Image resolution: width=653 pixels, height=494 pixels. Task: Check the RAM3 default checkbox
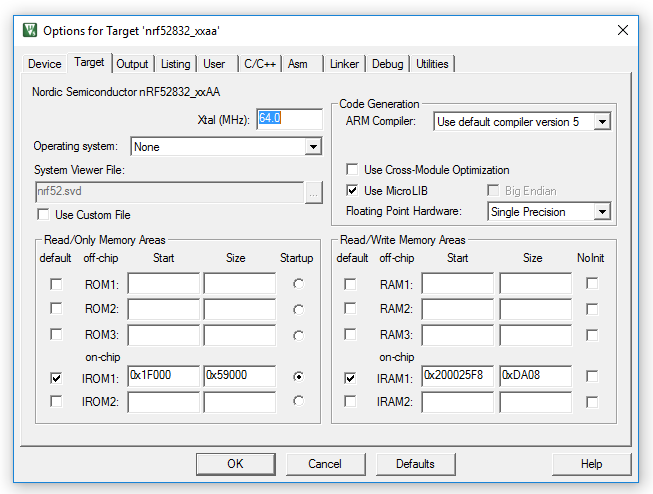click(350, 334)
